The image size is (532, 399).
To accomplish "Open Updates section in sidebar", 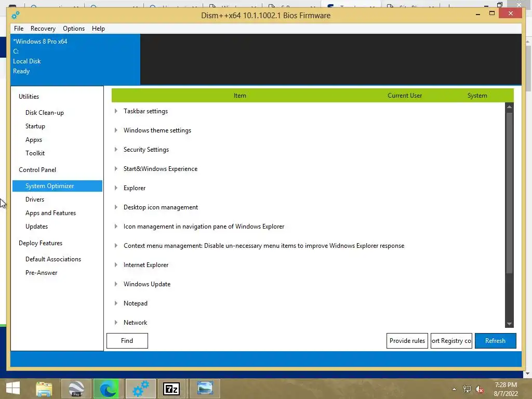I will tap(37, 227).
